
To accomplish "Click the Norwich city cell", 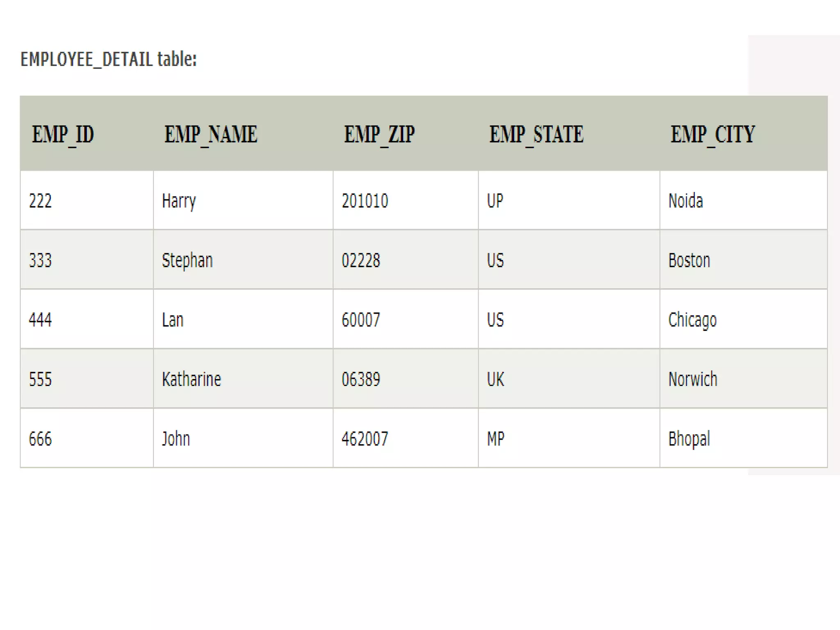I will click(744, 379).
